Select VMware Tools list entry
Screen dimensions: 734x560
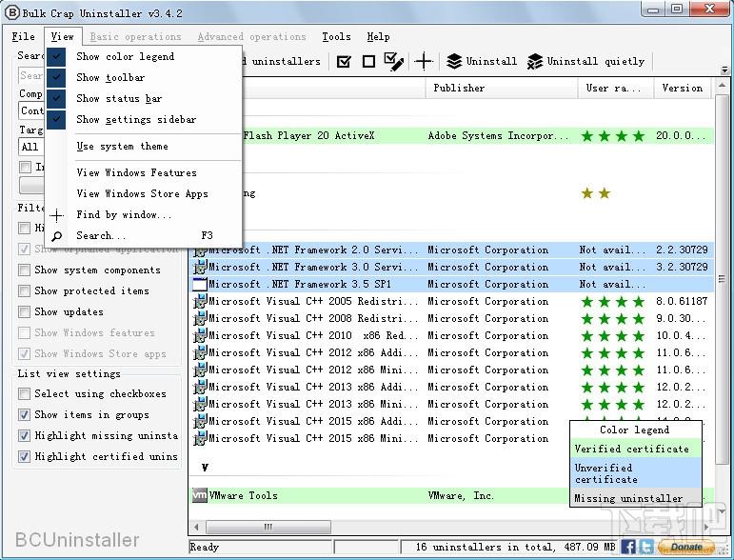click(x=451, y=495)
